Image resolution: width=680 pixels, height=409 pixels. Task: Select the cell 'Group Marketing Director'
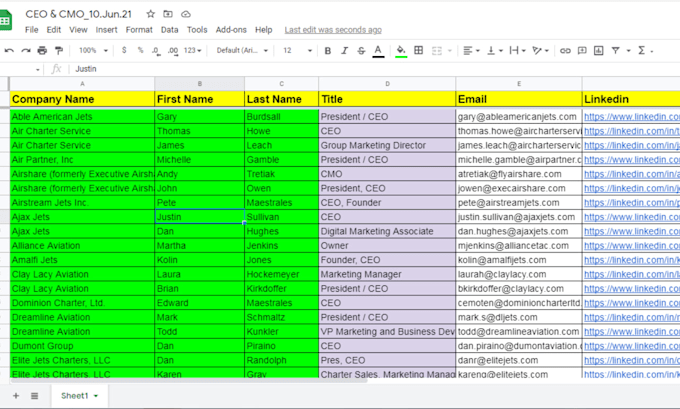click(387, 145)
